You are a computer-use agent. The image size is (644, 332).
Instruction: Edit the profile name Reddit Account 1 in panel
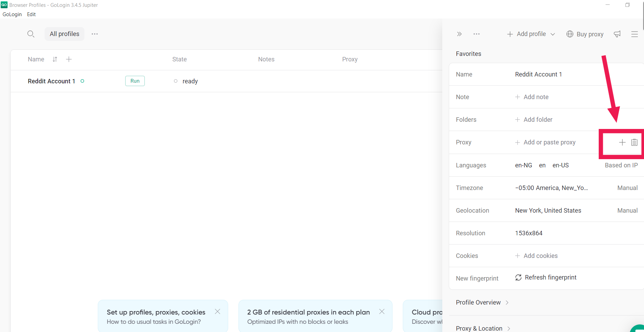[538, 74]
